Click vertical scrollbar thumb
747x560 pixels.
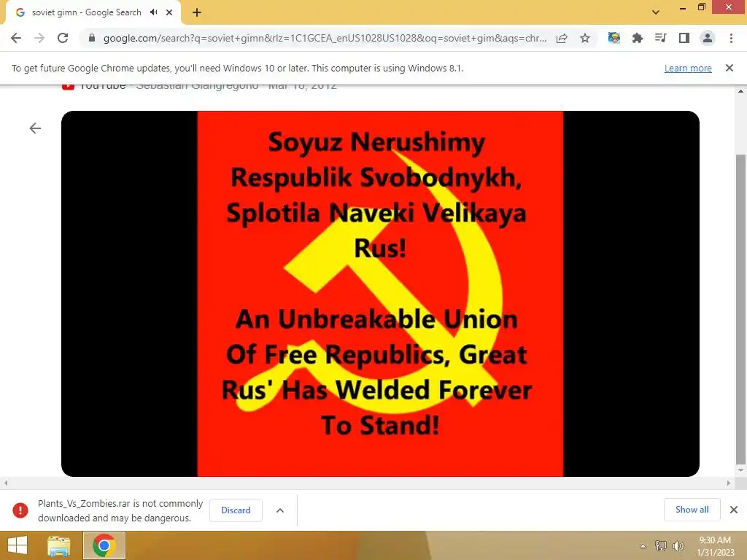tap(740, 308)
